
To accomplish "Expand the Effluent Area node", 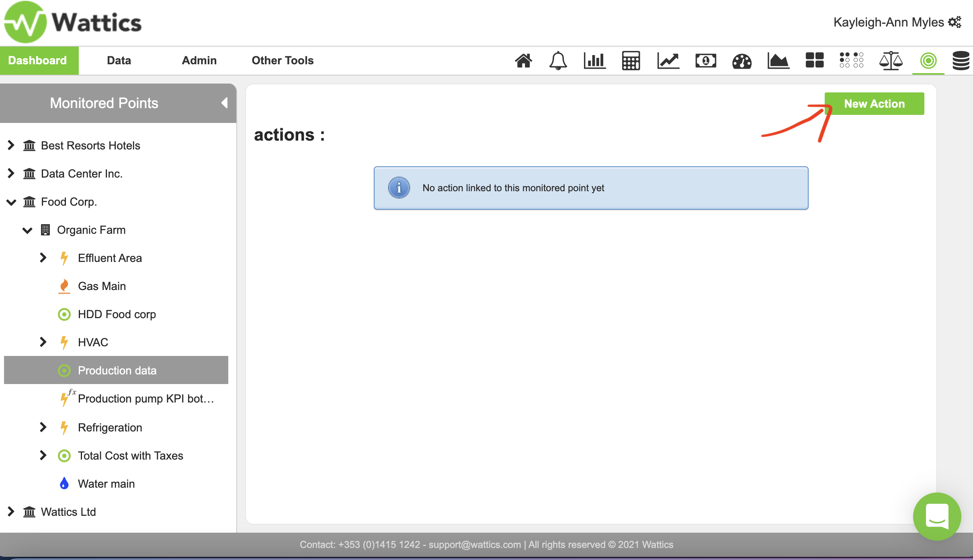I will point(43,258).
